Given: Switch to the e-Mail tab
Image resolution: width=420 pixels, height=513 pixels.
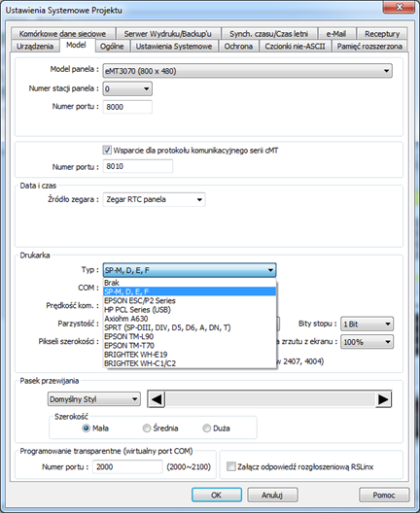Looking at the screenshot, I should [x=335, y=34].
